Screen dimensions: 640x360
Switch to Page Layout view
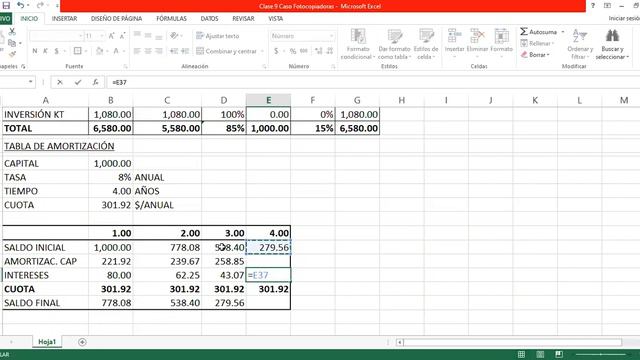coord(540,354)
